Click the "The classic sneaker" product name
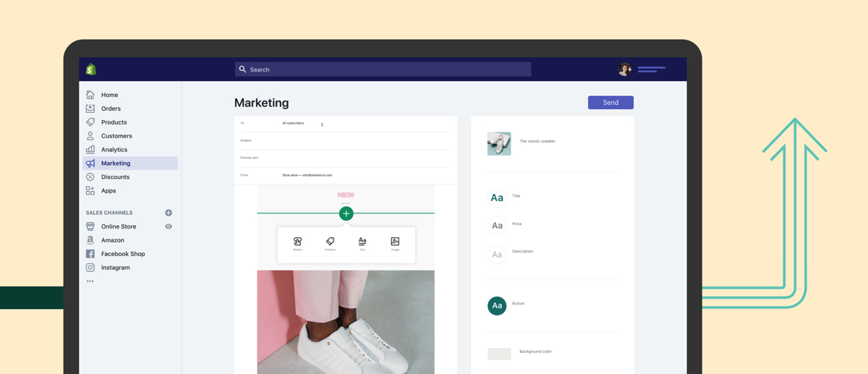 click(x=537, y=141)
